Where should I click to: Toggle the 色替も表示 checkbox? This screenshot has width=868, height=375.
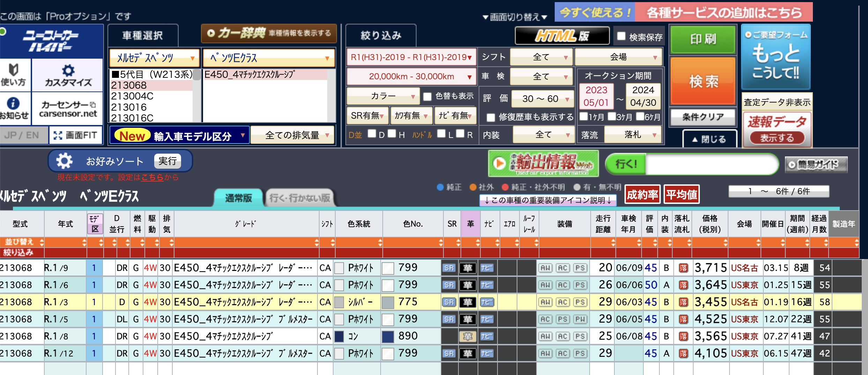coord(427,96)
